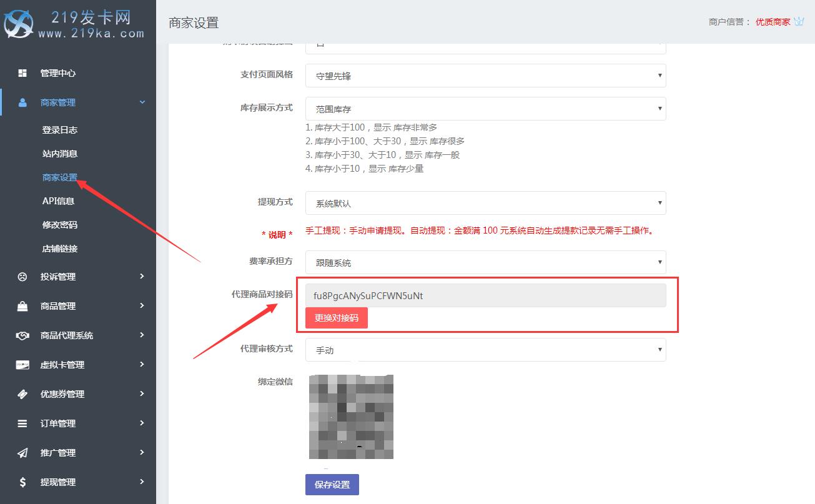Expand the 投诉管理 menu chevron
Viewport: 815px width, 504px height.
point(142,276)
